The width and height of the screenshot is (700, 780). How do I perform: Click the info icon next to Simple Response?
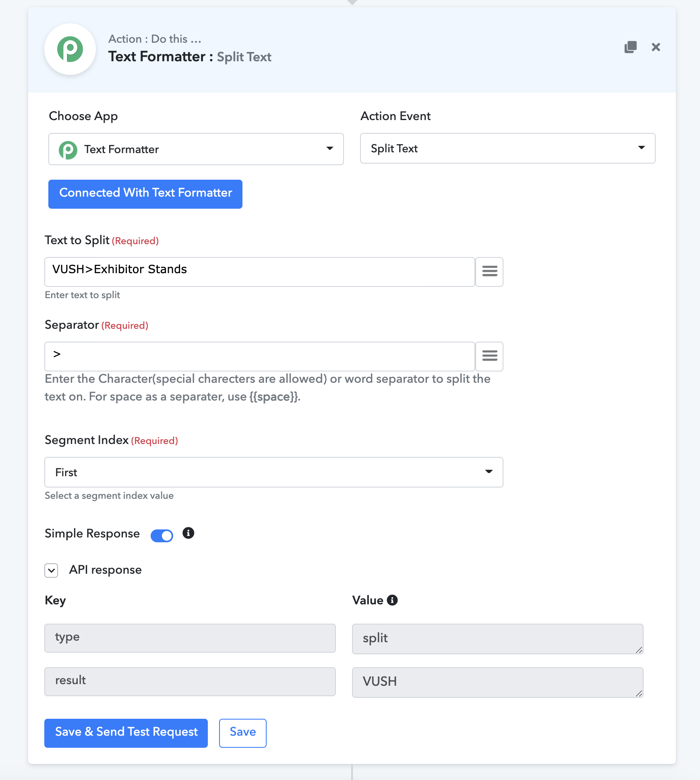pyautogui.click(x=188, y=533)
